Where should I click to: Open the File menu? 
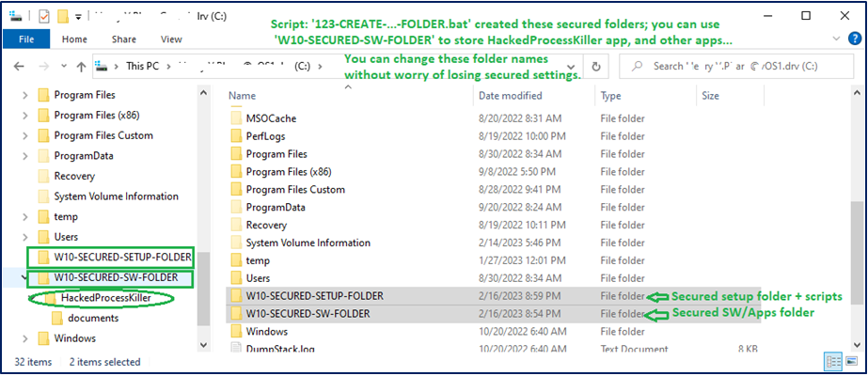[x=26, y=39]
